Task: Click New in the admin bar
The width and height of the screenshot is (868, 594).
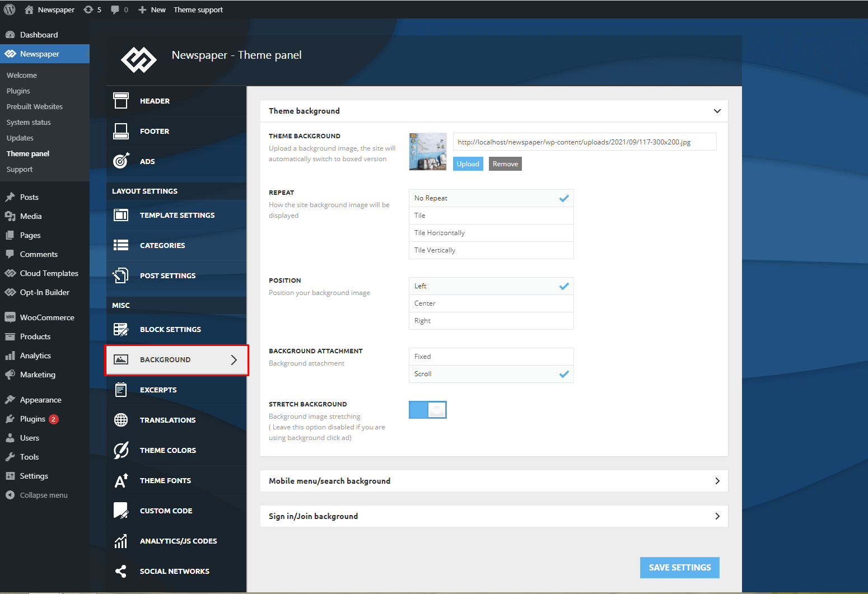Action: pyautogui.click(x=152, y=10)
